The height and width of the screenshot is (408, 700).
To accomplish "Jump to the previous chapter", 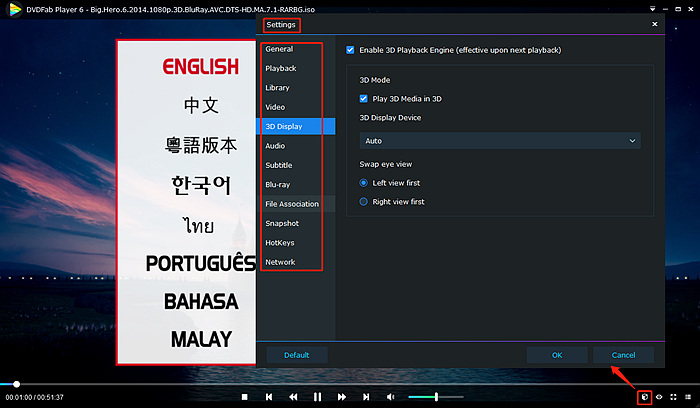I will pos(269,397).
